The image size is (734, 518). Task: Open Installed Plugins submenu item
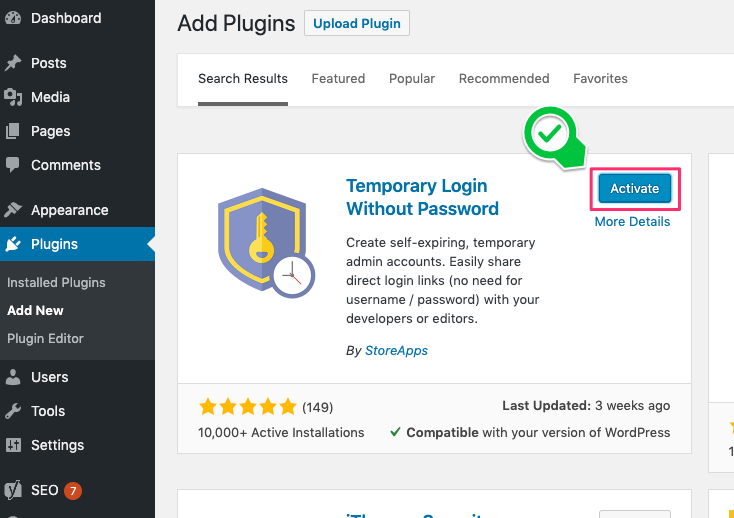click(x=56, y=283)
